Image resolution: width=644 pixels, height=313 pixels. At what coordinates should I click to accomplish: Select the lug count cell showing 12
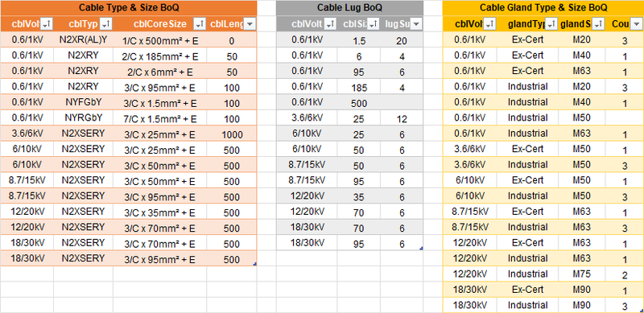point(402,119)
